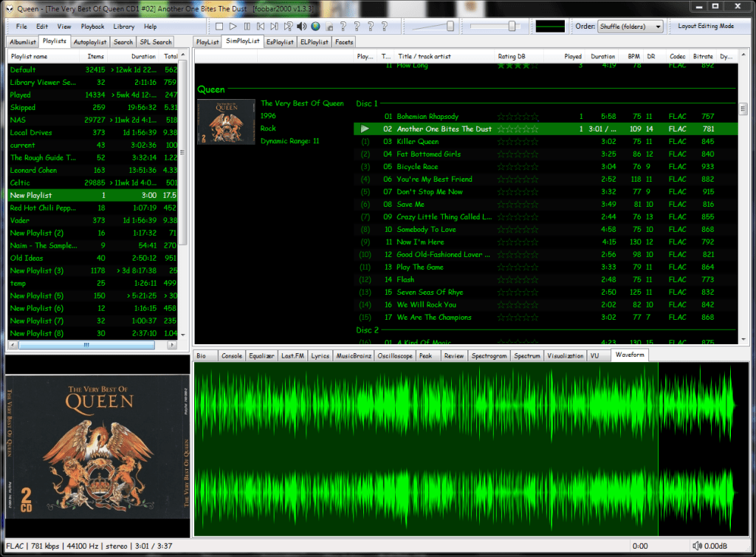The height and width of the screenshot is (557, 756).
Task: Collapse the Disc 1 group header
Action: (367, 103)
